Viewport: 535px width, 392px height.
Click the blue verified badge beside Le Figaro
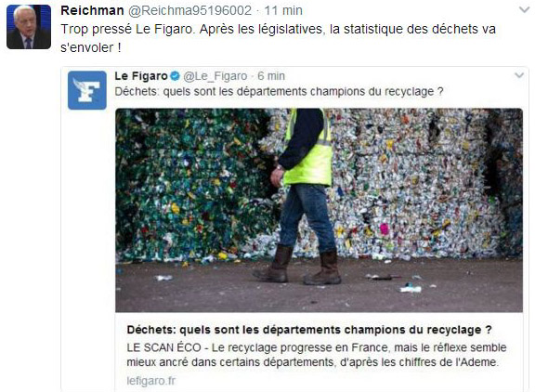click(175, 76)
